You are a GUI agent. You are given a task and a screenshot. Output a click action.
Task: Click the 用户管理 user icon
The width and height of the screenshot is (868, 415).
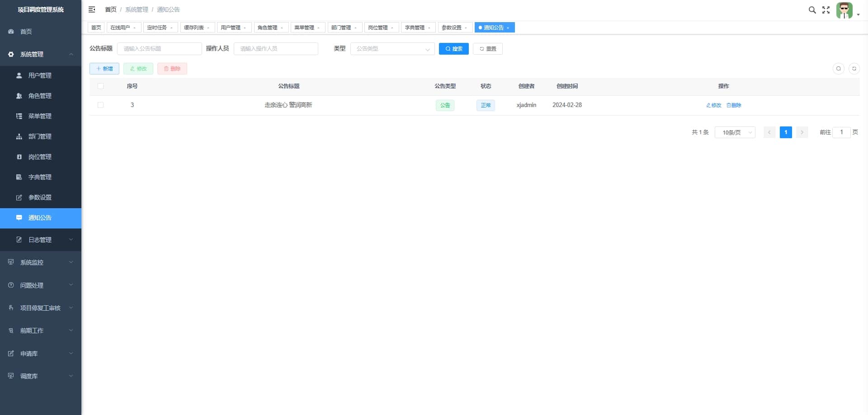(x=19, y=75)
